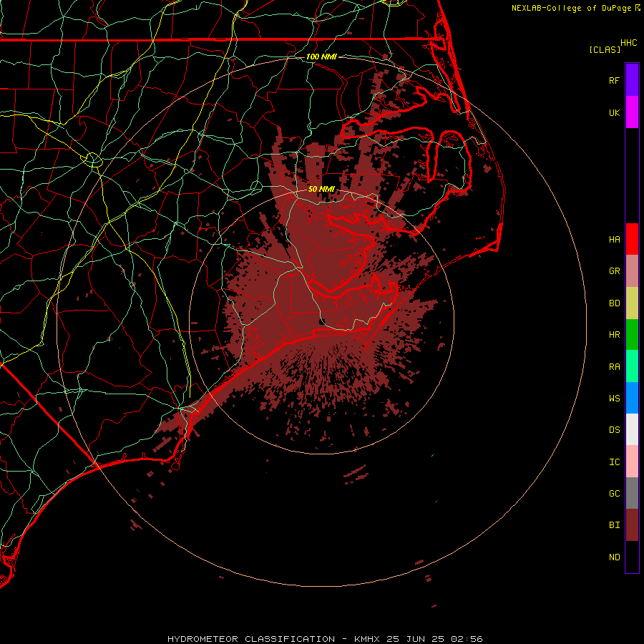Image resolution: width=644 pixels, height=644 pixels.
Task: Click the BI legend label
Action: click(614, 525)
